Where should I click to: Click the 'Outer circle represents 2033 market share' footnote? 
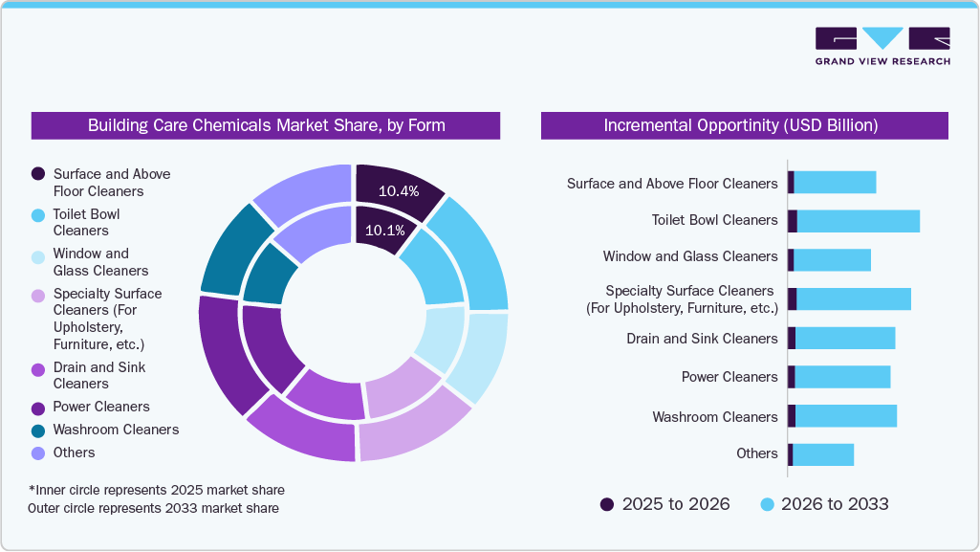pos(153,508)
